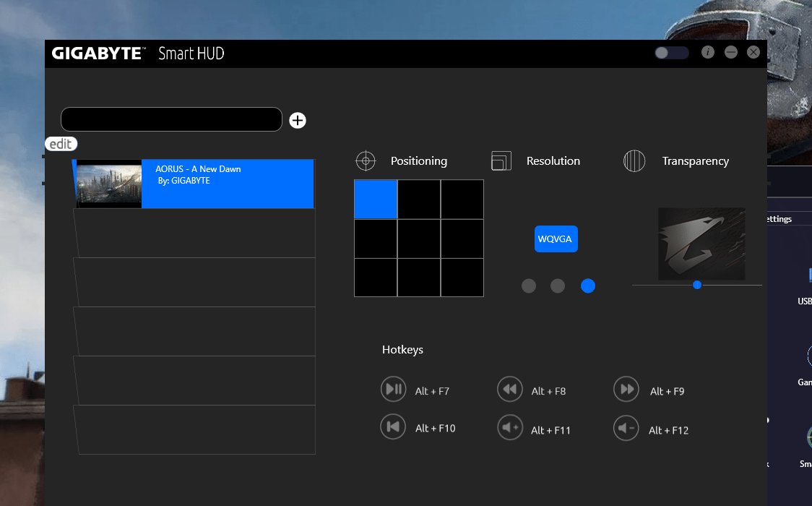The width and height of the screenshot is (812, 506).
Task: Click the Positioning crosshair icon
Action: click(x=366, y=161)
